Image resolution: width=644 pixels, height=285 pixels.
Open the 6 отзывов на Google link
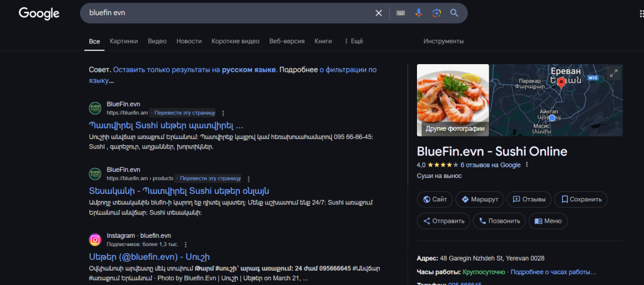491,165
